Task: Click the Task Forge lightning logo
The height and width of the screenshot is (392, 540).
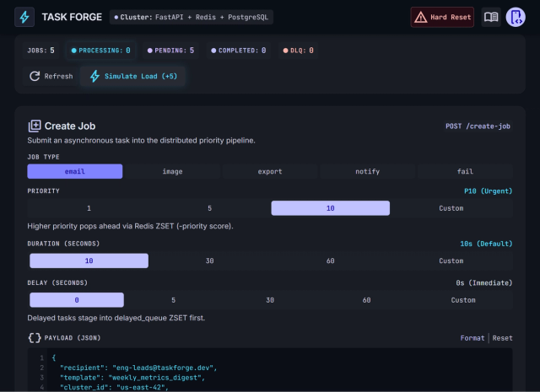Action: (24, 17)
